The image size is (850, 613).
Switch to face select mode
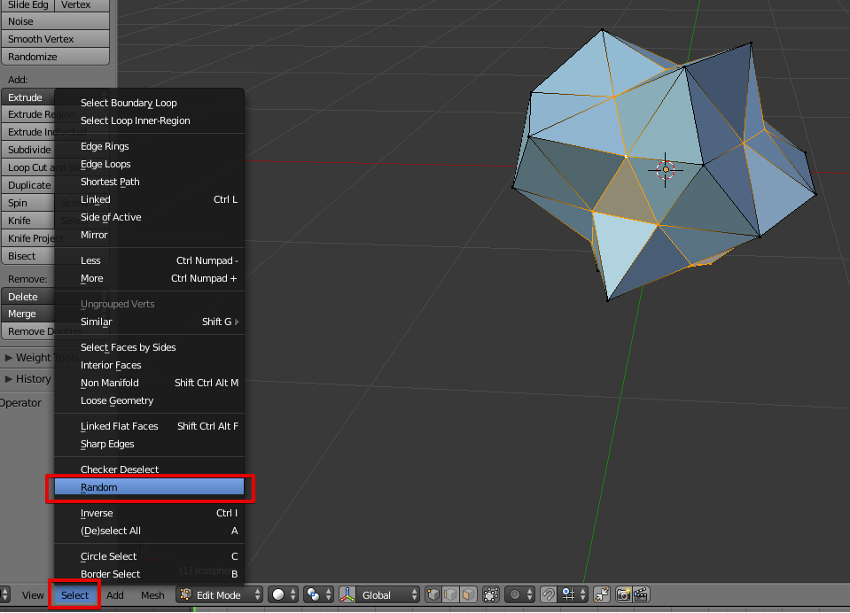tap(468, 595)
